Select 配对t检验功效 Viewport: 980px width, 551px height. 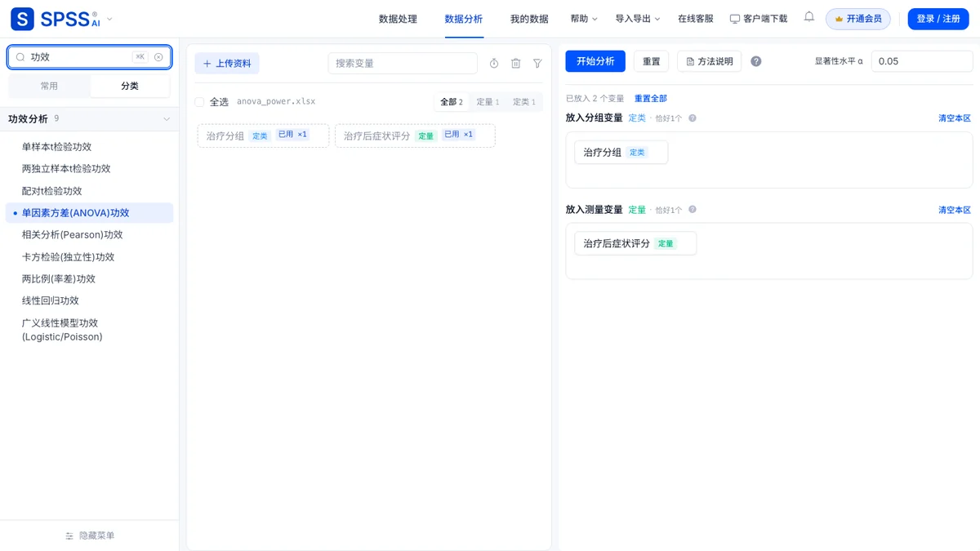pos(89,191)
